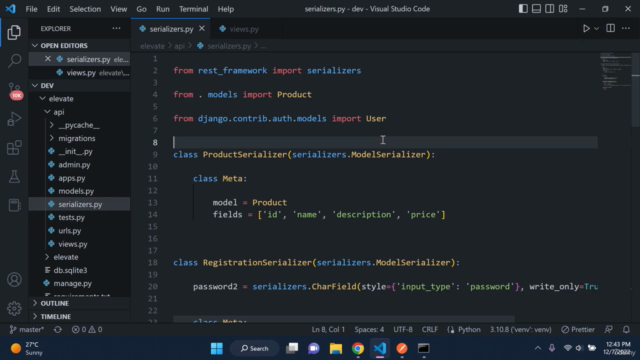Toggle Secondary Side Bar layout icon
The height and width of the screenshot is (360, 640).
pyautogui.click(x=550, y=9)
